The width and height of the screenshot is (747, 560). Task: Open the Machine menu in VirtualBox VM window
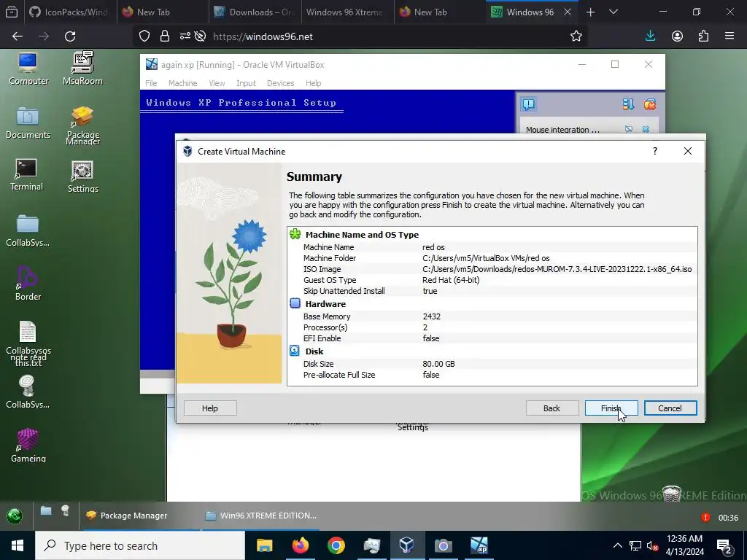coord(183,83)
